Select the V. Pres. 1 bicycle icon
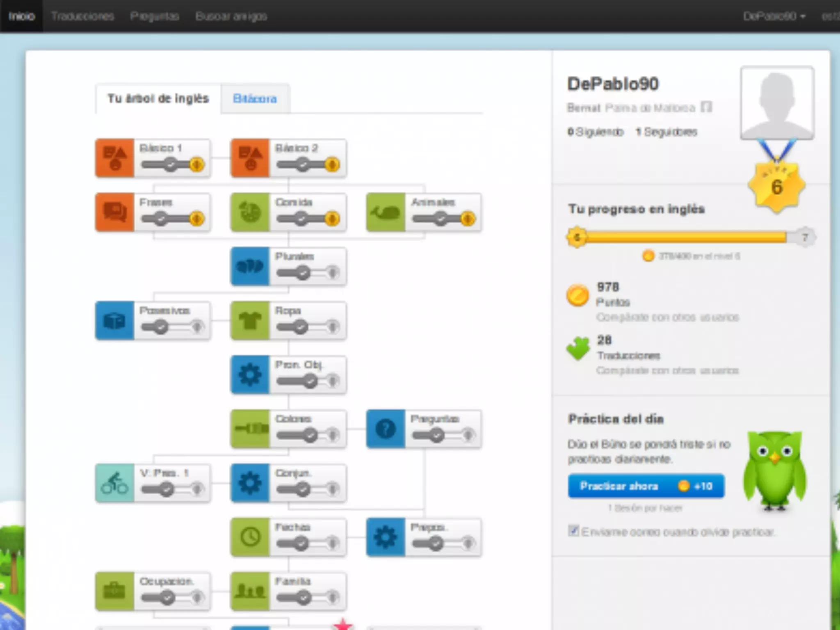This screenshot has width=840, height=630. pyautogui.click(x=115, y=483)
